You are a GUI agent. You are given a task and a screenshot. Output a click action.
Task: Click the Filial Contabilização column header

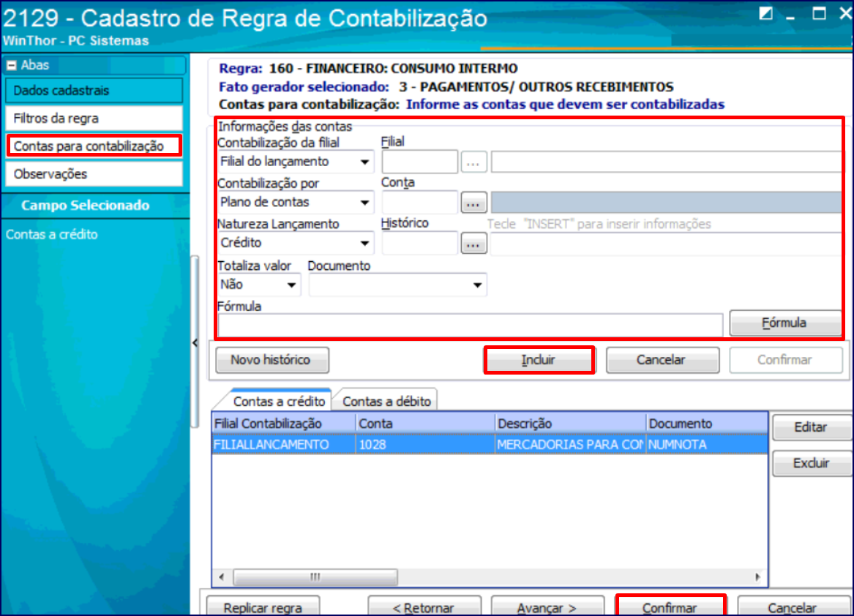click(x=283, y=424)
